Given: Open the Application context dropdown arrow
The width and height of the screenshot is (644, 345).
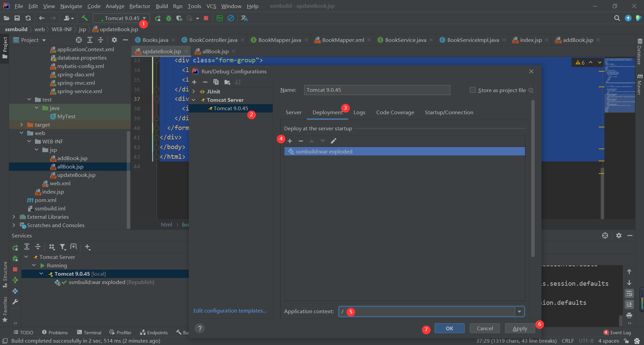Looking at the screenshot, I should click(x=519, y=312).
